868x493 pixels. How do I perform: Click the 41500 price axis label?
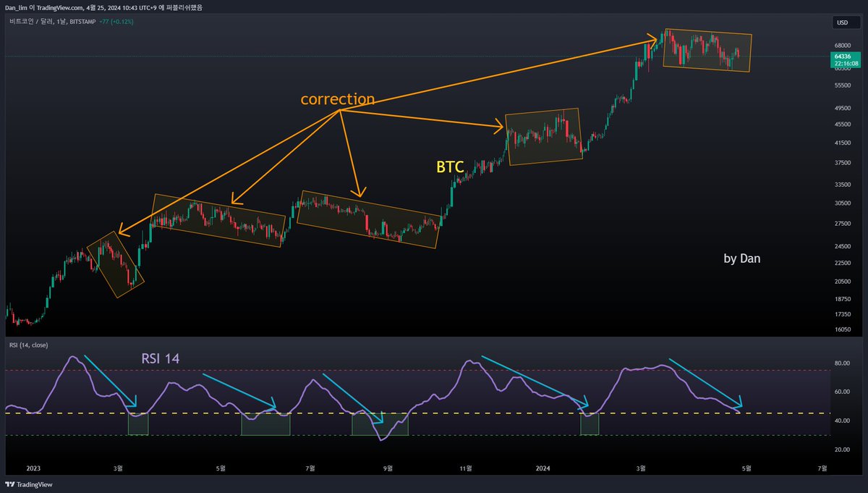coord(841,143)
